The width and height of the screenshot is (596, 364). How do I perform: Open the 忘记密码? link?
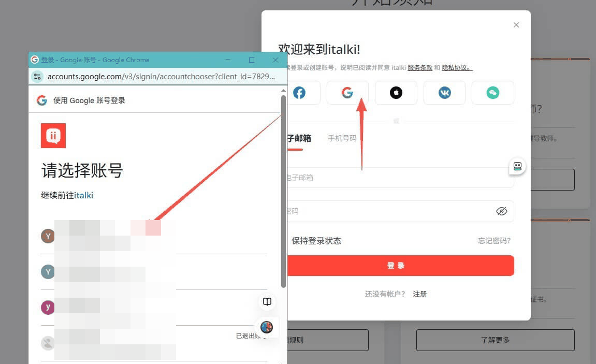494,241
